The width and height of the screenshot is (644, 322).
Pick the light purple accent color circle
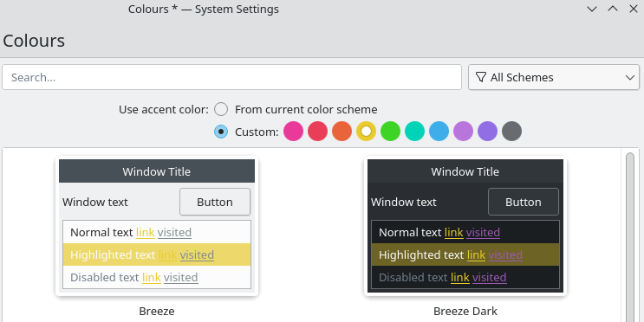pyautogui.click(x=463, y=132)
